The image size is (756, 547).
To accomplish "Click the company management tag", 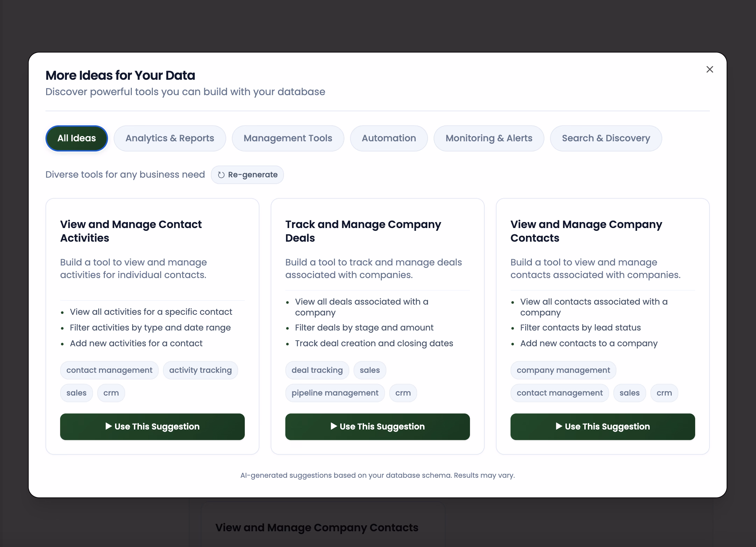I will click(x=563, y=370).
